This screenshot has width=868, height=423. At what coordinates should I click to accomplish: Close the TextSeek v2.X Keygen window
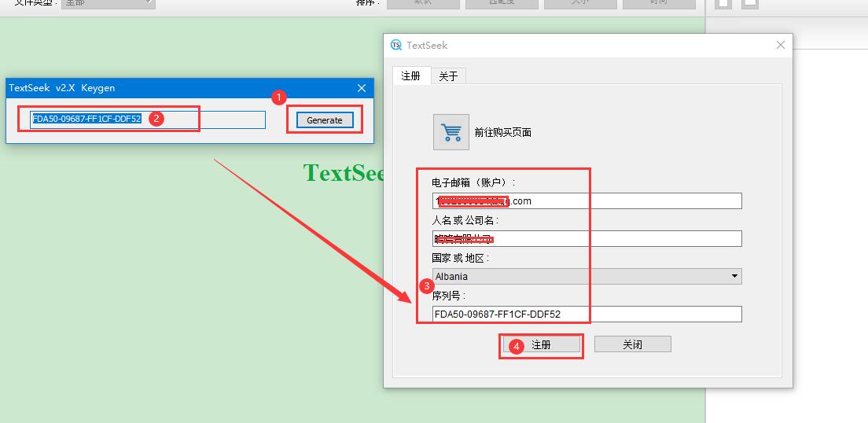click(362, 88)
